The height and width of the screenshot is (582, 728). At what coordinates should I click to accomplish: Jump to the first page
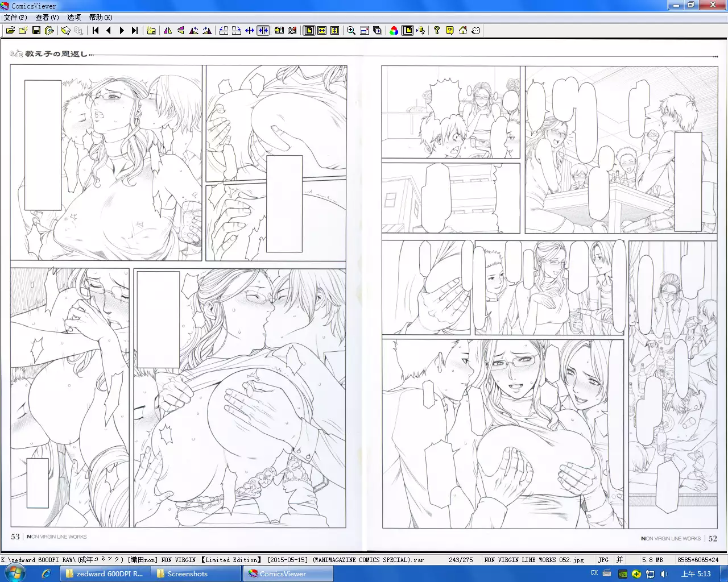coord(96,31)
